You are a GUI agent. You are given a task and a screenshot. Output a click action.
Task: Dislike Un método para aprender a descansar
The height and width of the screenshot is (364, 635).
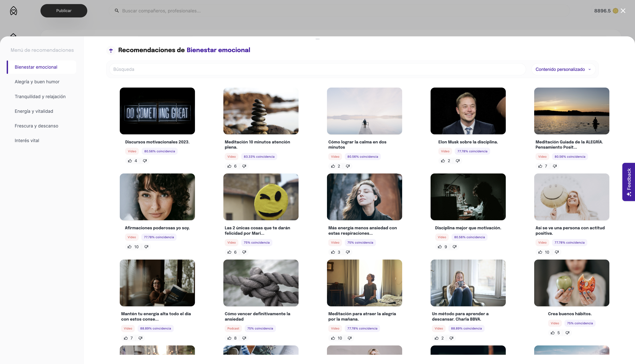tap(451, 338)
